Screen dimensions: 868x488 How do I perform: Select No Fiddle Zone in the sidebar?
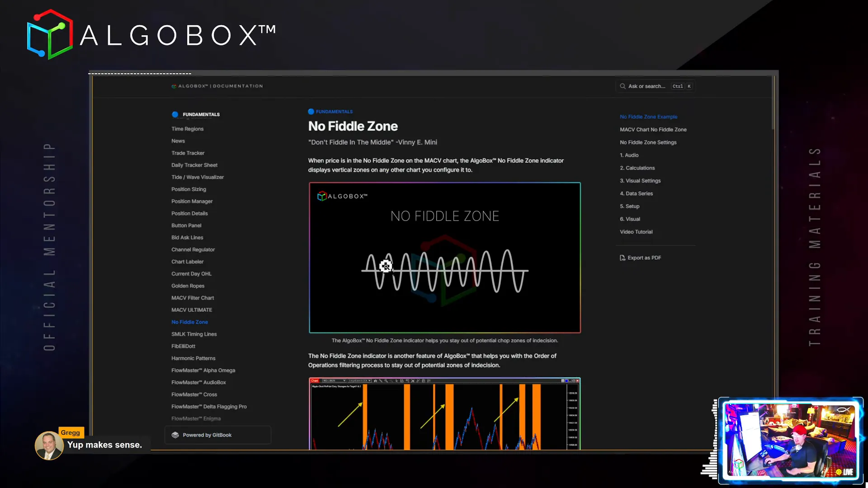[189, 322]
